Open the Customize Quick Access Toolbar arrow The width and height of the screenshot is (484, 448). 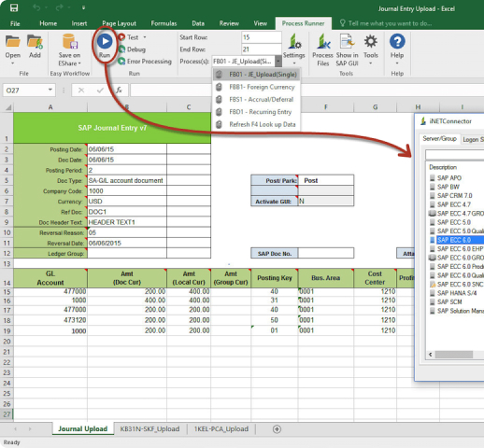point(83,7)
